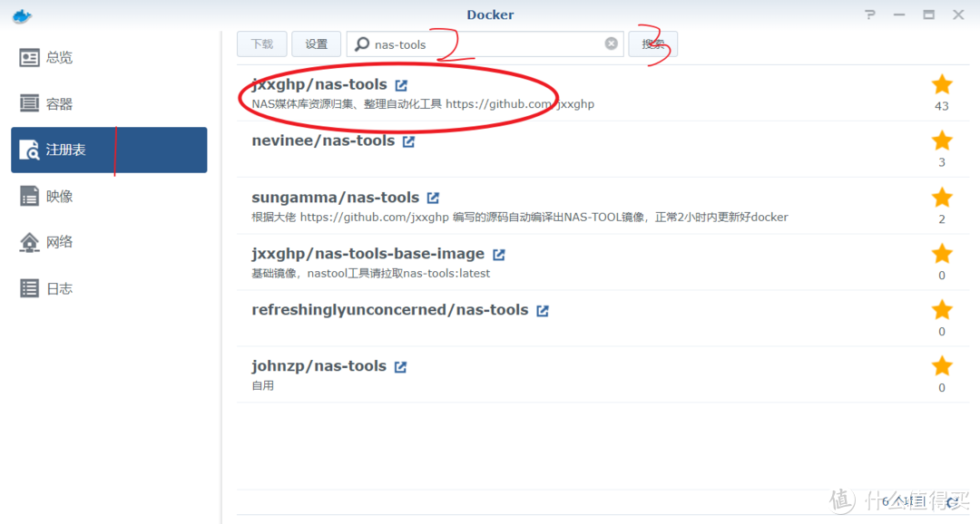Click inside the nas-tools search field
Viewport: 980px width, 524px height.
click(481, 43)
